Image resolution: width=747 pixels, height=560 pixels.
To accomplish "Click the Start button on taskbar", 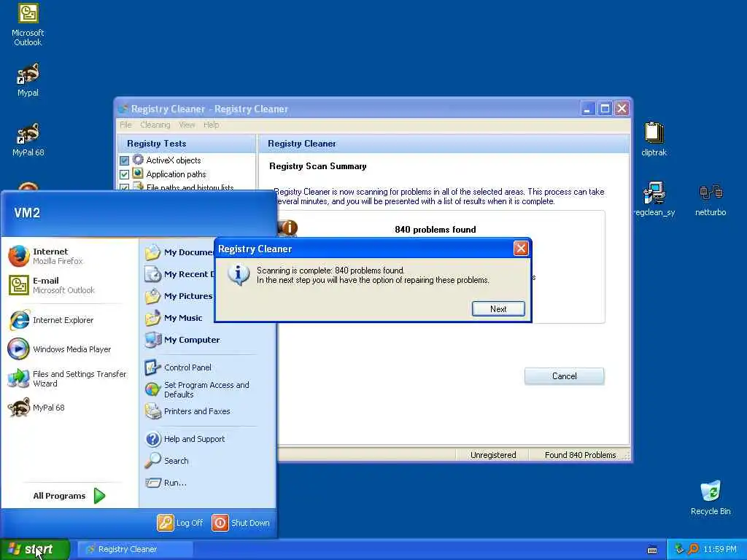I will [x=35, y=549].
